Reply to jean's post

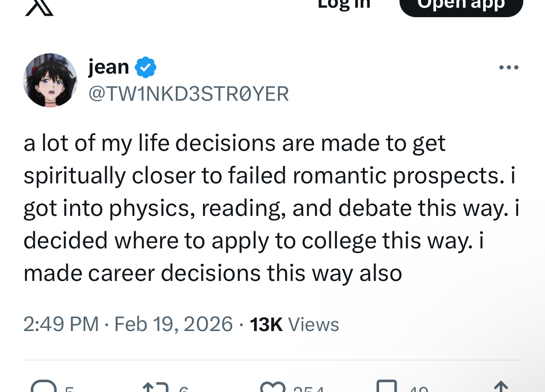pyautogui.click(x=43, y=387)
